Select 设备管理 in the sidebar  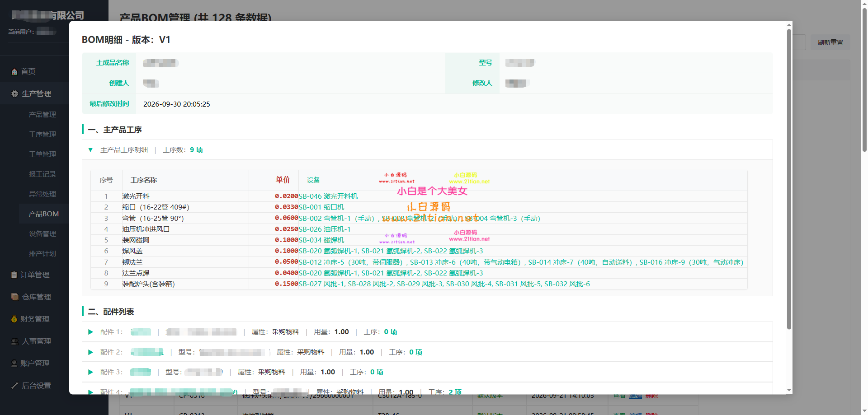pos(42,234)
